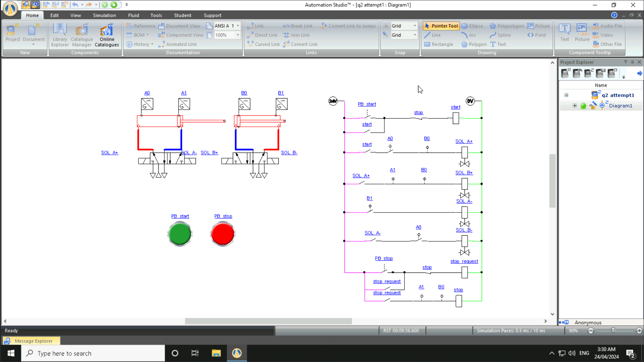
Task: Select the Polygon drawing tool
Action: pos(473,44)
